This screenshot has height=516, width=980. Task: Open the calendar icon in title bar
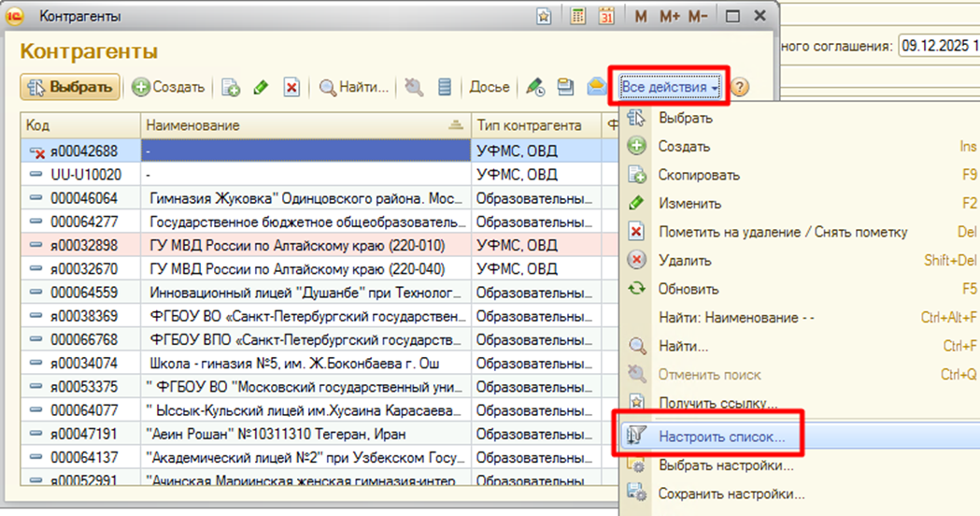[606, 17]
